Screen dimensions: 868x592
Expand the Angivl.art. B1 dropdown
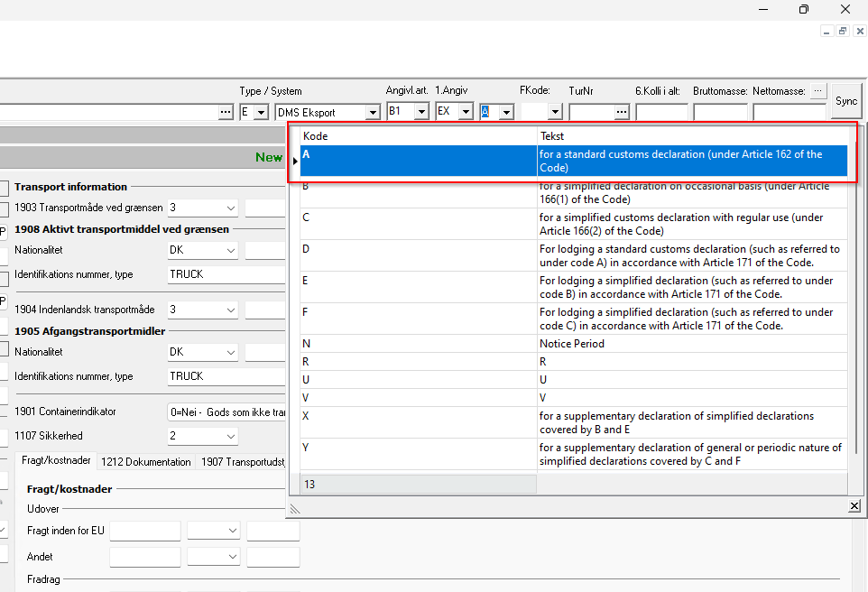tap(421, 112)
